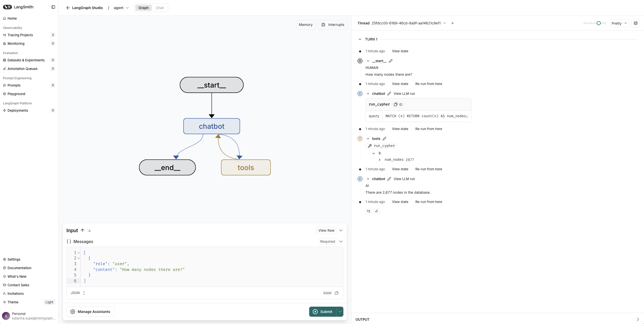This screenshot has height=324, width=644.
Task: Copy the run_cypher ID
Action: coord(398,104)
